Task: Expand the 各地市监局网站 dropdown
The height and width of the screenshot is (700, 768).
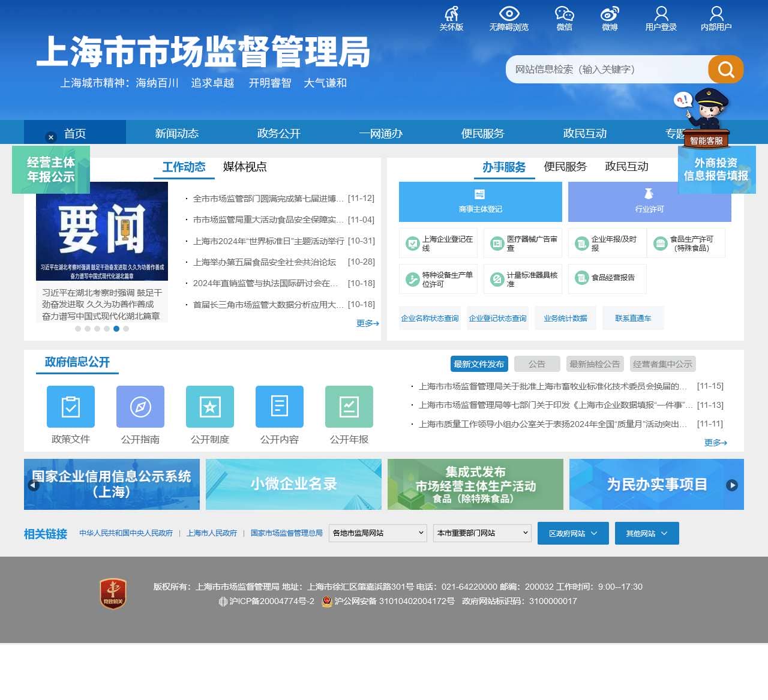Action: [377, 533]
